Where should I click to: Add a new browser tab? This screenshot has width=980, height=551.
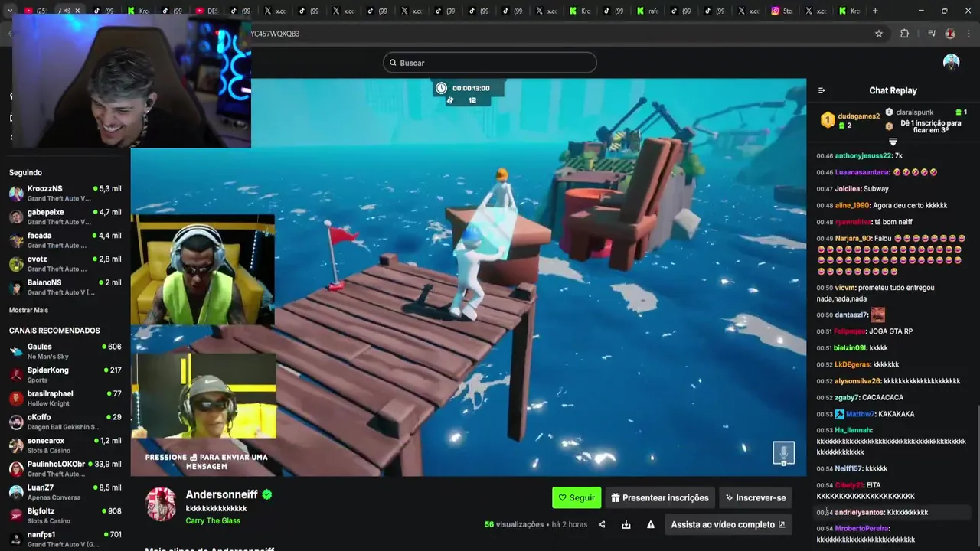pyautogui.click(x=875, y=11)
